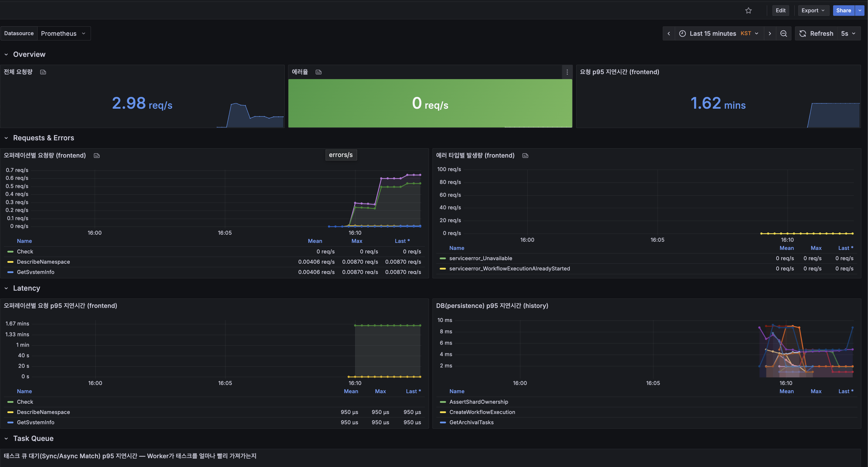Image resolution: width=868 pixels, height=467 pixels.
Task: Sort request rate legend by Last *
Action: pos(402,241)
